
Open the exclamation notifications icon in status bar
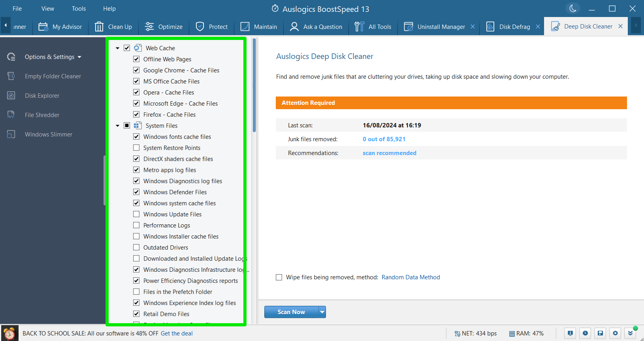tap(570, 333)
